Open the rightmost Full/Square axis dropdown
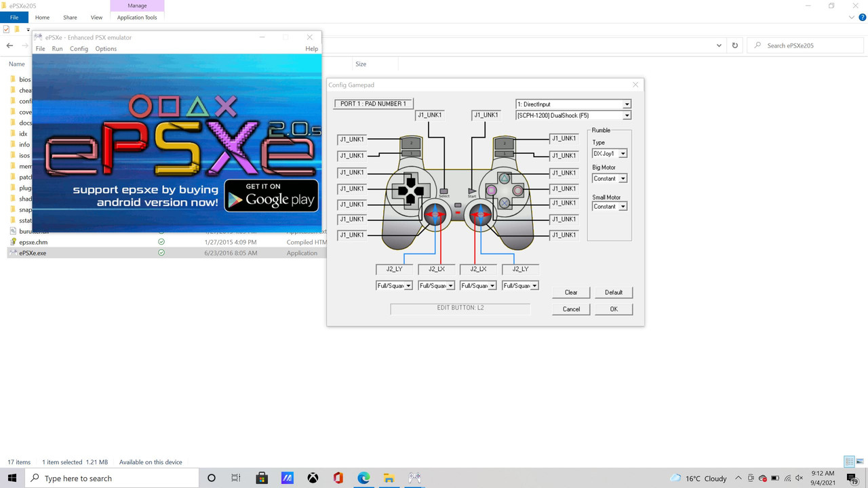Screen dimensions: 868x488 (535, 285)
